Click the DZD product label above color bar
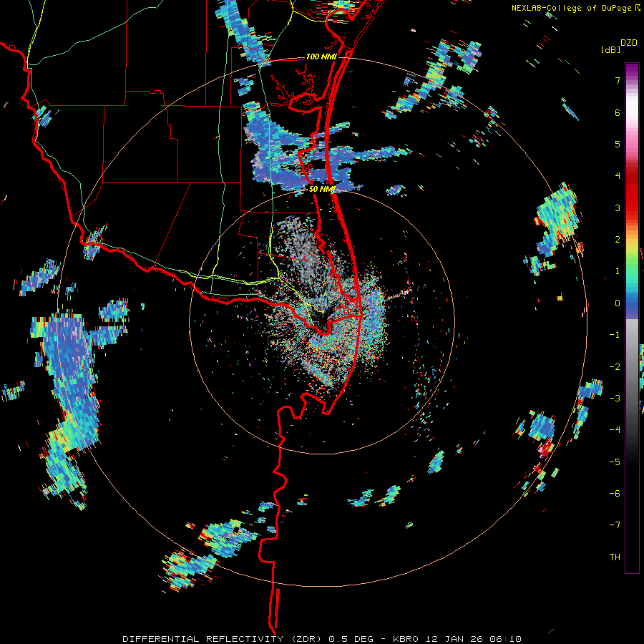 pos(628,42)
